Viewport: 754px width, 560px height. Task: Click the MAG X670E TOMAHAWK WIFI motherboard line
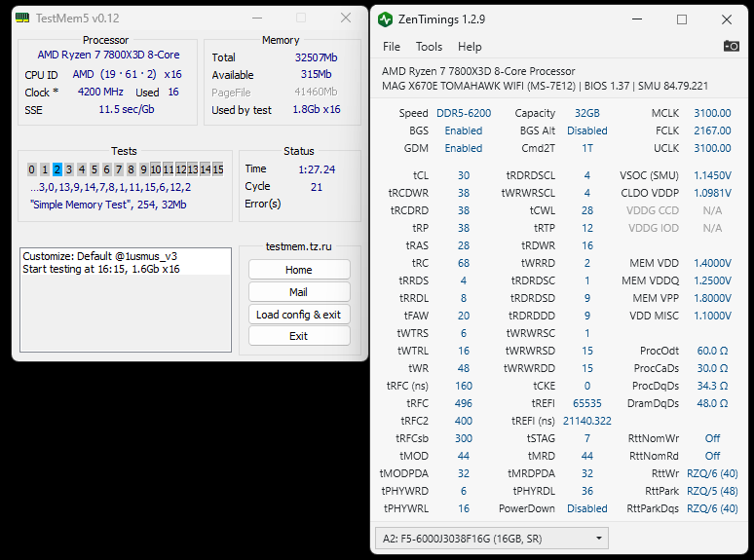point(545,86)
